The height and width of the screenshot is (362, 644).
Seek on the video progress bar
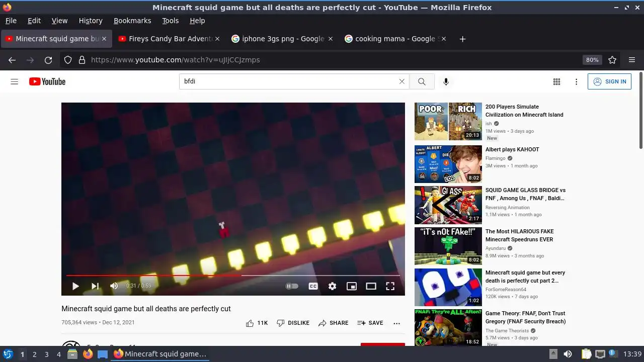click(x=233, y=276)
